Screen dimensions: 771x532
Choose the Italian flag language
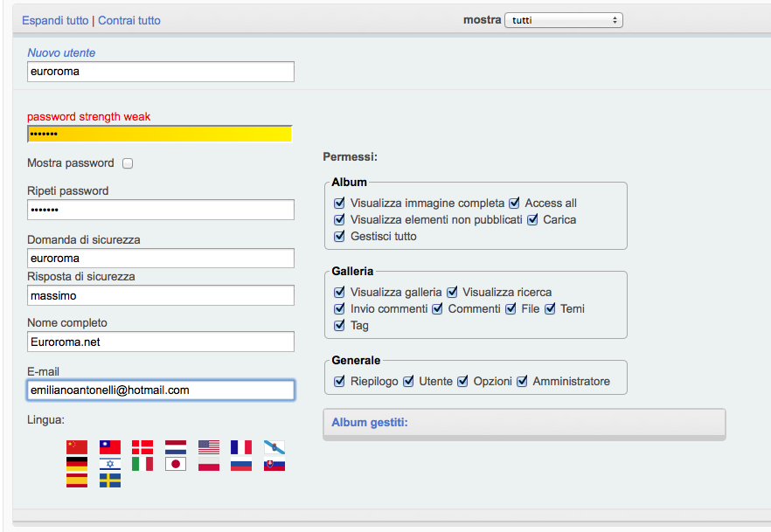142,464
